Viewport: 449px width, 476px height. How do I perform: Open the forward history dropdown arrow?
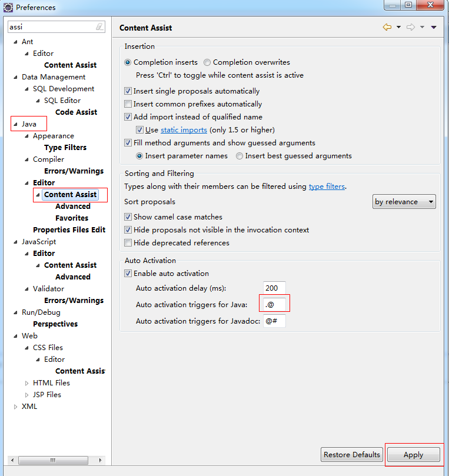(422, 27)
